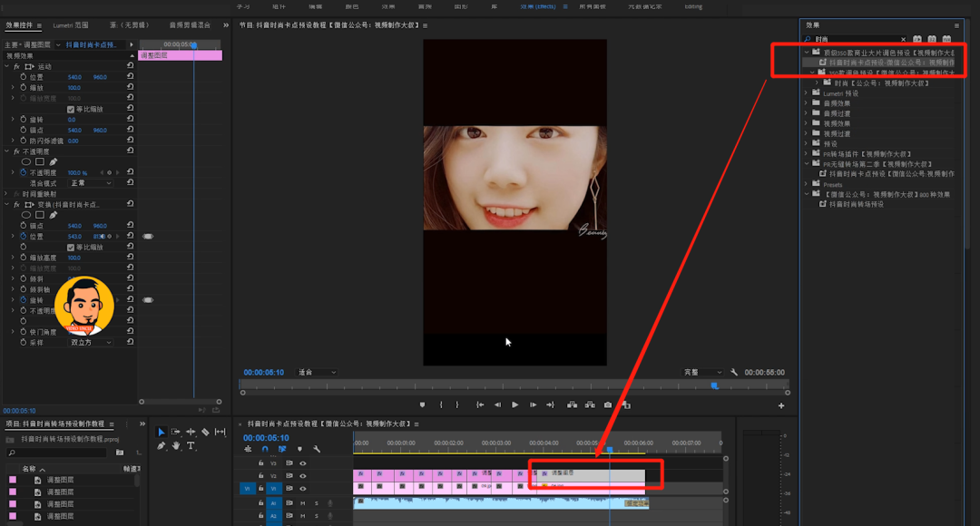Screen dimensions: 980x526
Task: Go to Out point
Action: click(550, 404)
